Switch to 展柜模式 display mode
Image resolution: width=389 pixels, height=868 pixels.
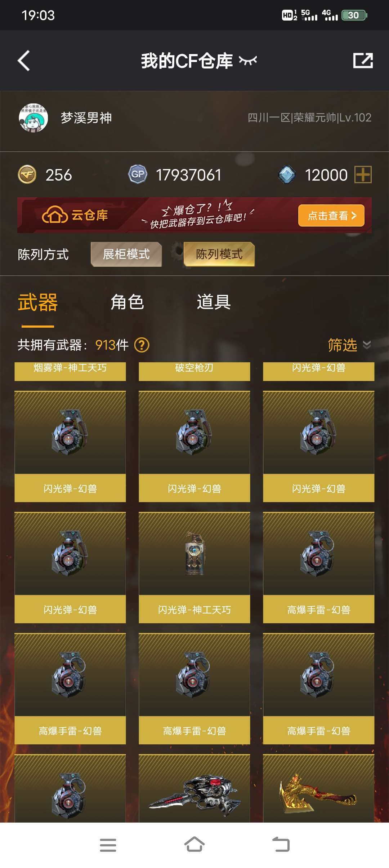point(126,254)
